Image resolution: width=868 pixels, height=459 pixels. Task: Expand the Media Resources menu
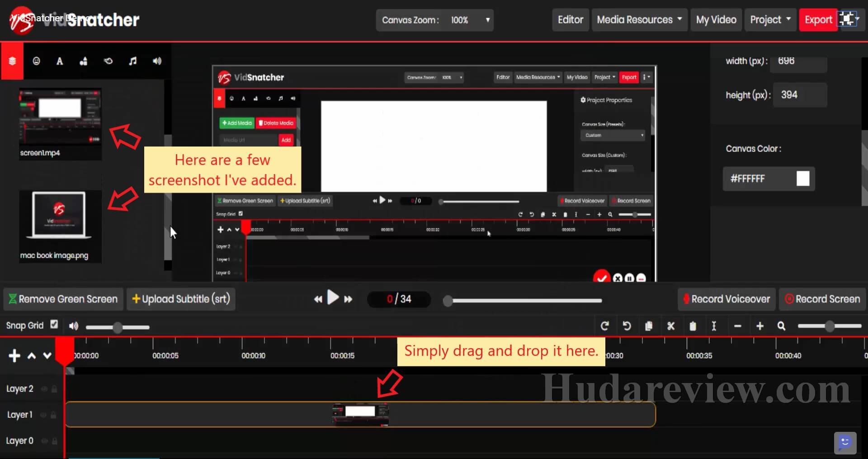point(639,20)
